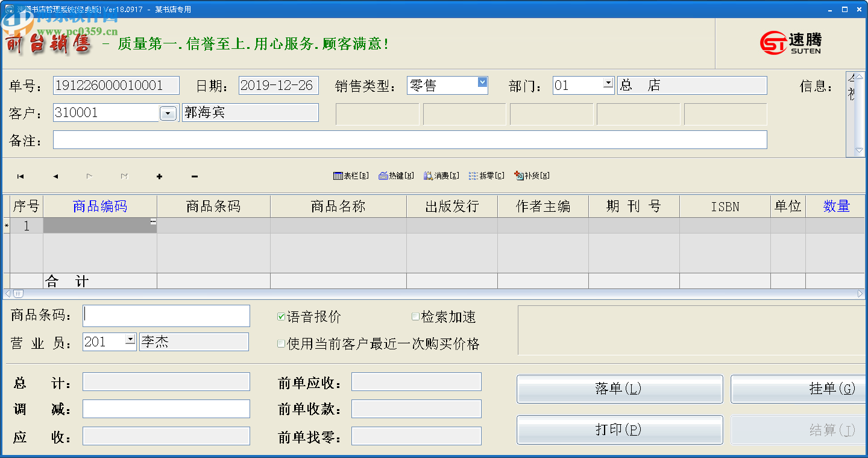This screenshot has width=868, height=458.
Task: Click inside the 商品条码 barcode input field
Action: (x=166, y=316)
